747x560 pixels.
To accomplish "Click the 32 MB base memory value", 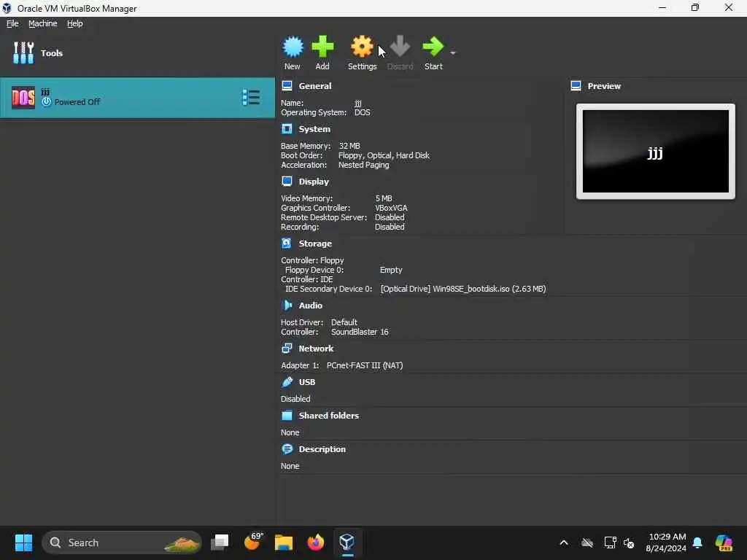I will coord(349,146).
